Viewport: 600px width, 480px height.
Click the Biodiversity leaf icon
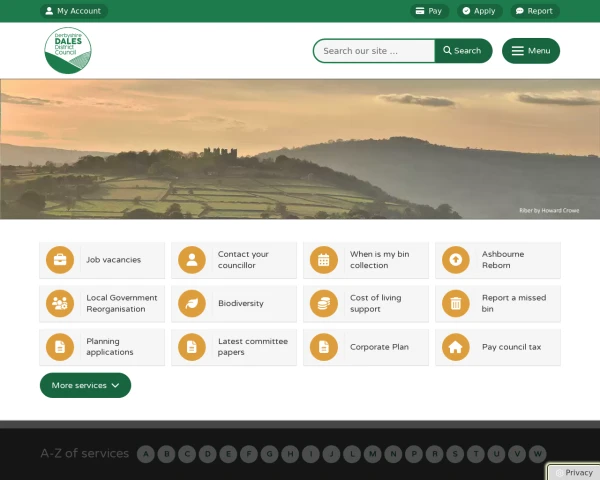(192, 304)
